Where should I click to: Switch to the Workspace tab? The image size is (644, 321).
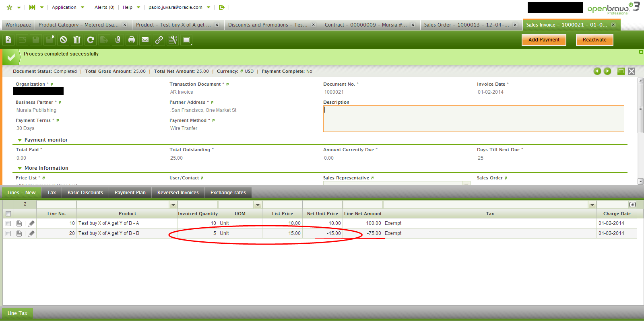click(18, 25)
